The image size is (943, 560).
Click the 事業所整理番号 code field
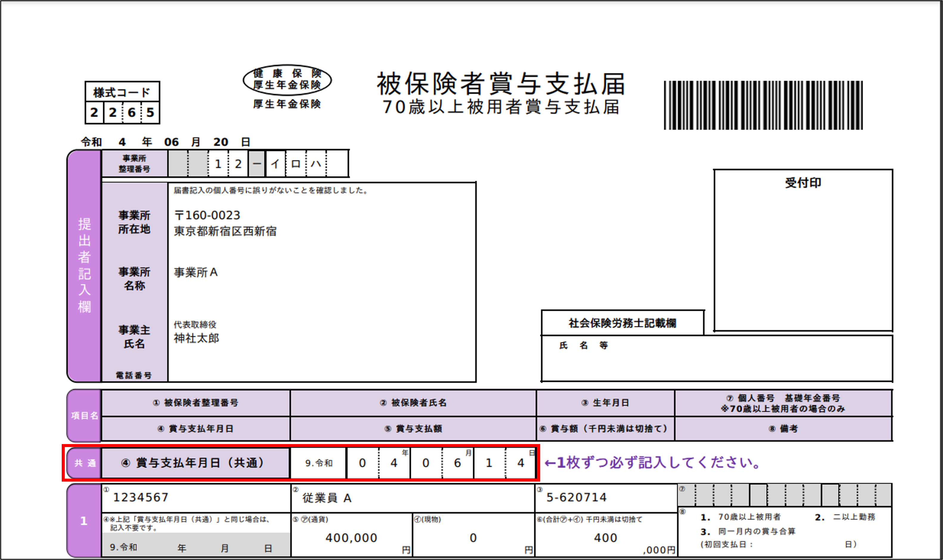tap(258, 164)
